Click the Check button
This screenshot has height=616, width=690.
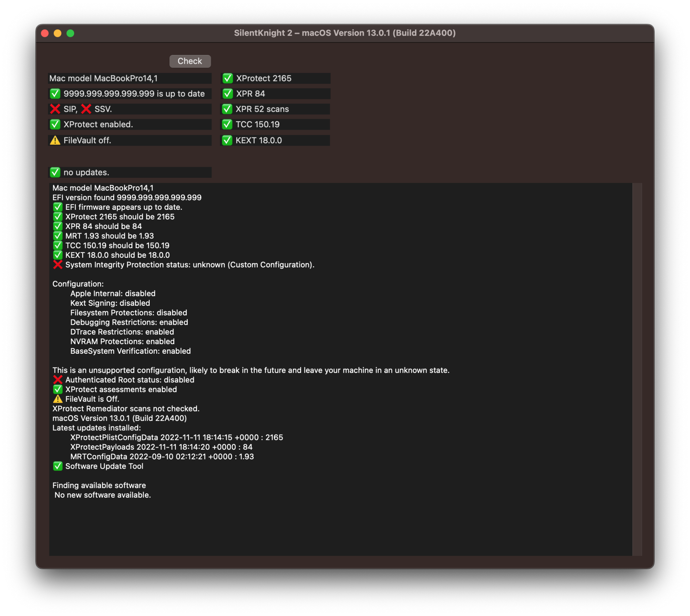pos(190,61)
